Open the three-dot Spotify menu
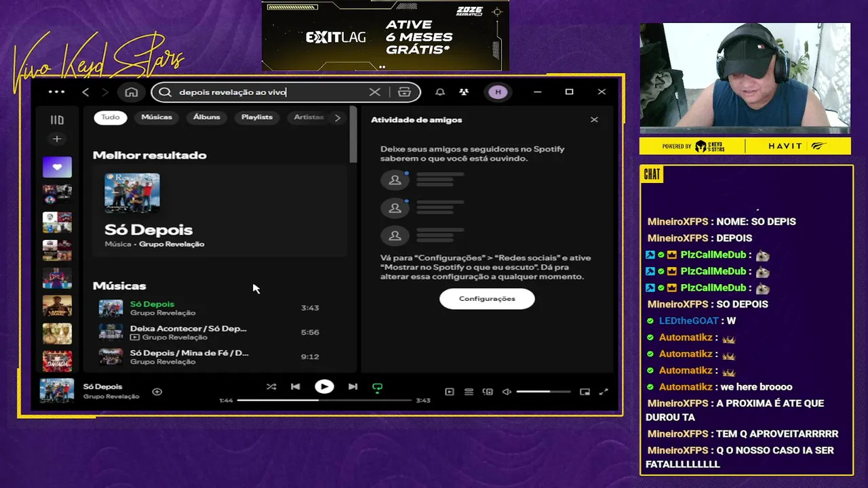868x488 pixels. coord(57,91)
